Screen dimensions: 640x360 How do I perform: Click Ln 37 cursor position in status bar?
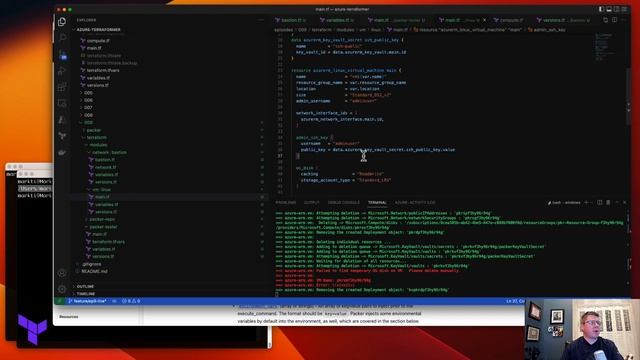pyautogui.click(x=516, y=301)
